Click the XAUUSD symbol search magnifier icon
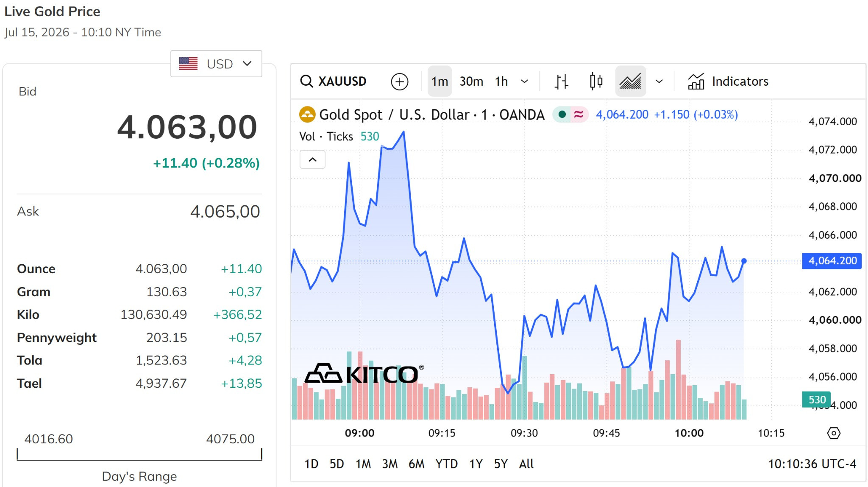868x487 pixels. click(x=306, y=81)
